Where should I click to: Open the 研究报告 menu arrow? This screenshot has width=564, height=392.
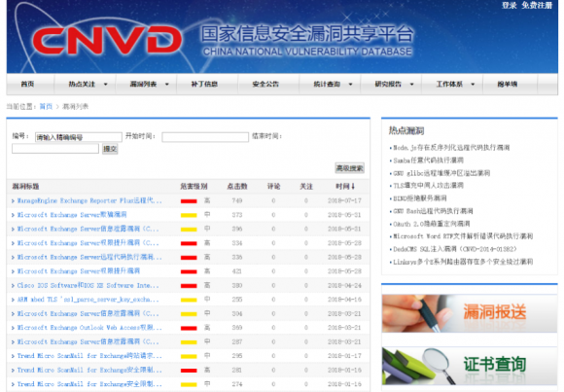[412, 85]
